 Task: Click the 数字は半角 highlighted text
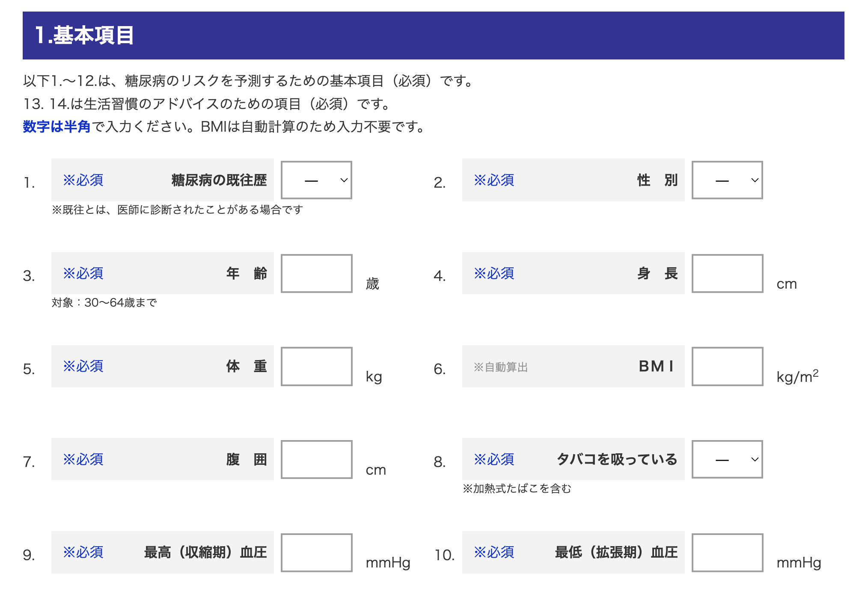[56, 127]
